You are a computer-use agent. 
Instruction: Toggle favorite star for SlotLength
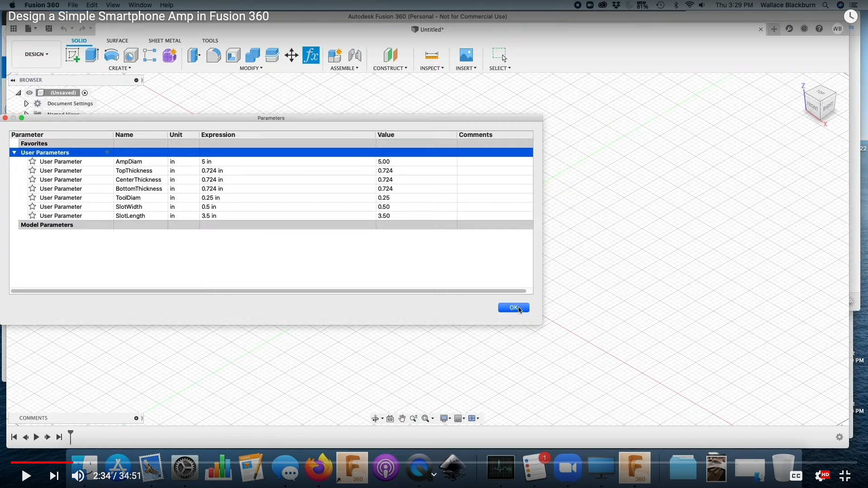point(32,216)
